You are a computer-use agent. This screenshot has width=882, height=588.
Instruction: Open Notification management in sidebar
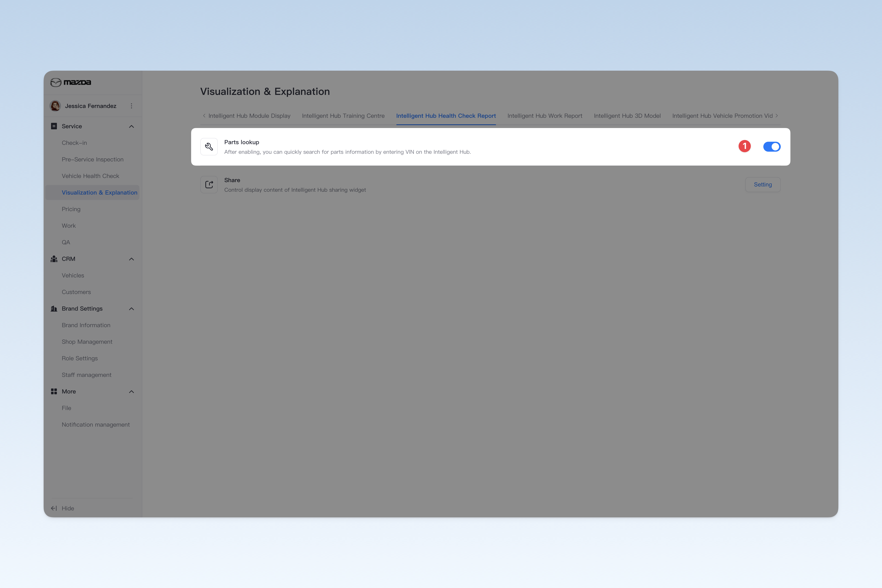[96, 424]
